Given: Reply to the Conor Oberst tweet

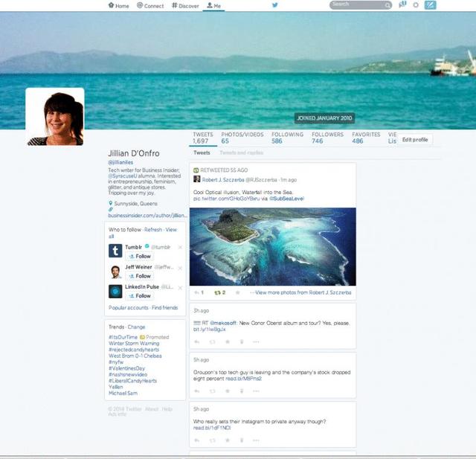Looking at the screenshot, I should pyautogui.click(x=196, y=341).
